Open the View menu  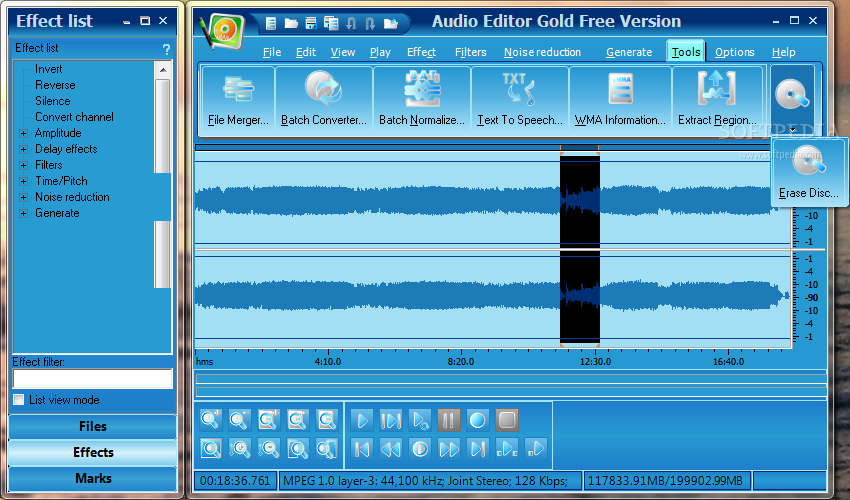343,52
